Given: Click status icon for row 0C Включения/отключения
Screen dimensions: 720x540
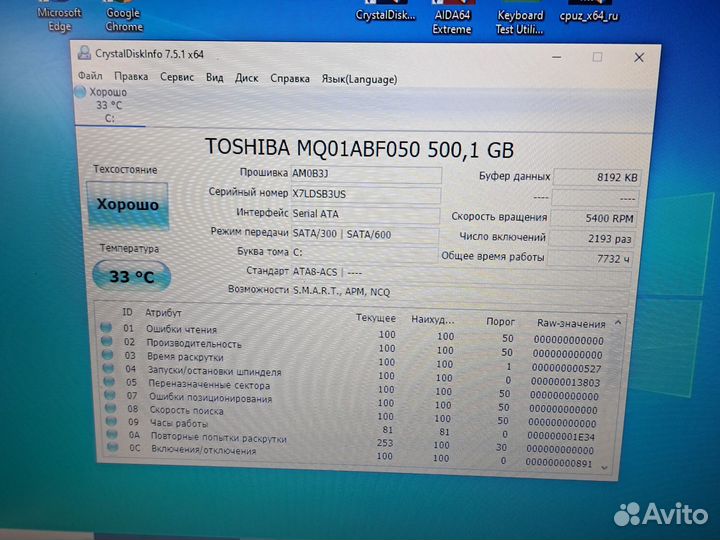Looking at the screenshot, I should [x=113, y=446].
